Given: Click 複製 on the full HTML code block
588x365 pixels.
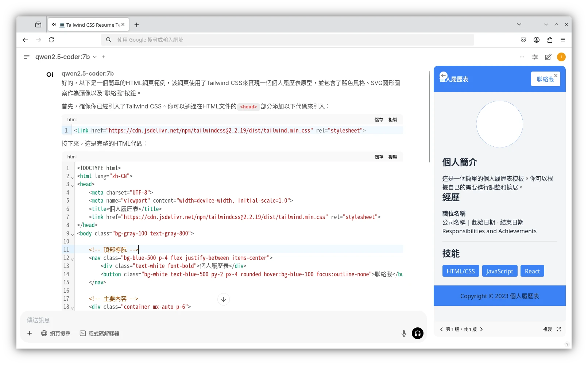Looking at the screenshot, I should click(392, 157).
